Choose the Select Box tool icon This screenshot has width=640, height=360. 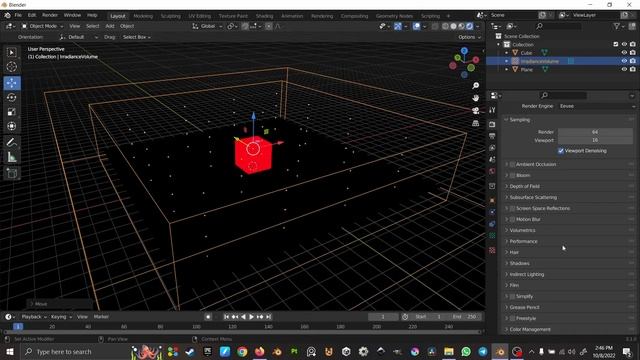[x=12, y=52]
